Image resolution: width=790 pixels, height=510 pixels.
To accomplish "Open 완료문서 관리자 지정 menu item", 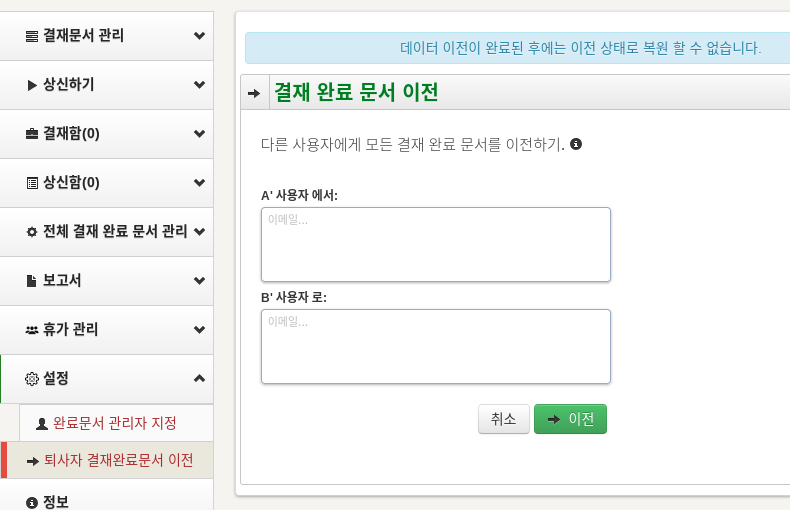I will [116, 423].
